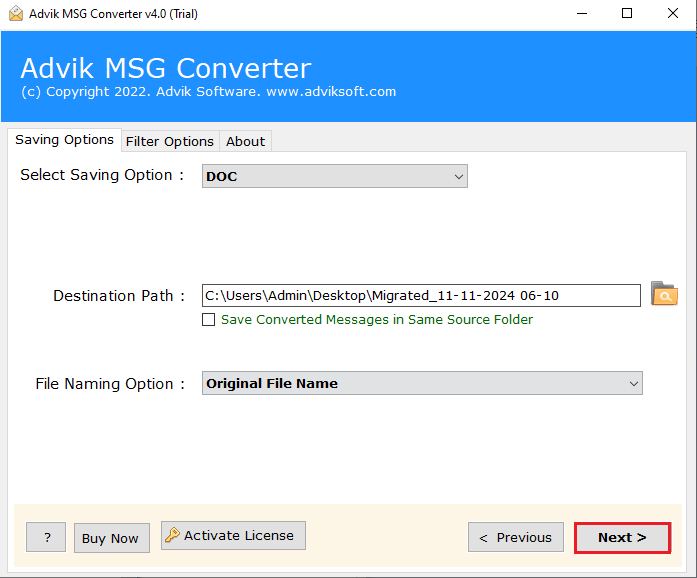Open help with the ? button
This screenshot has width=697, height=578.
46,538
